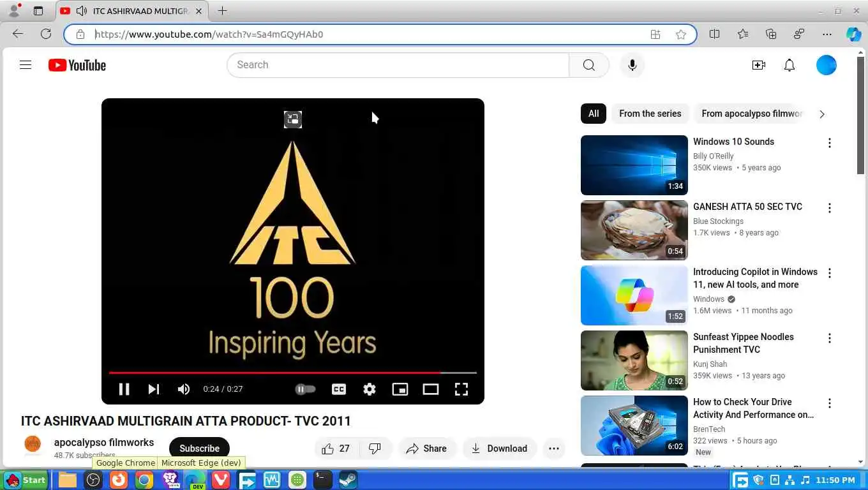View site information lock icon

coord(80,34)
